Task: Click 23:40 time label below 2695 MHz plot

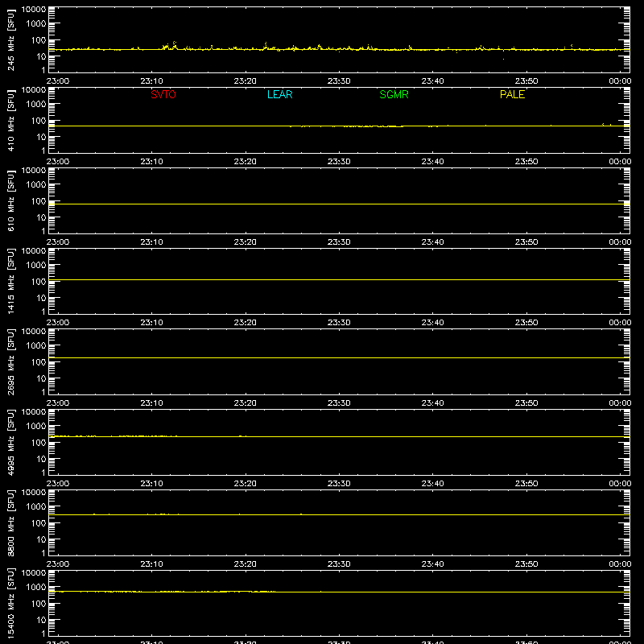Action: click(432, 403)
